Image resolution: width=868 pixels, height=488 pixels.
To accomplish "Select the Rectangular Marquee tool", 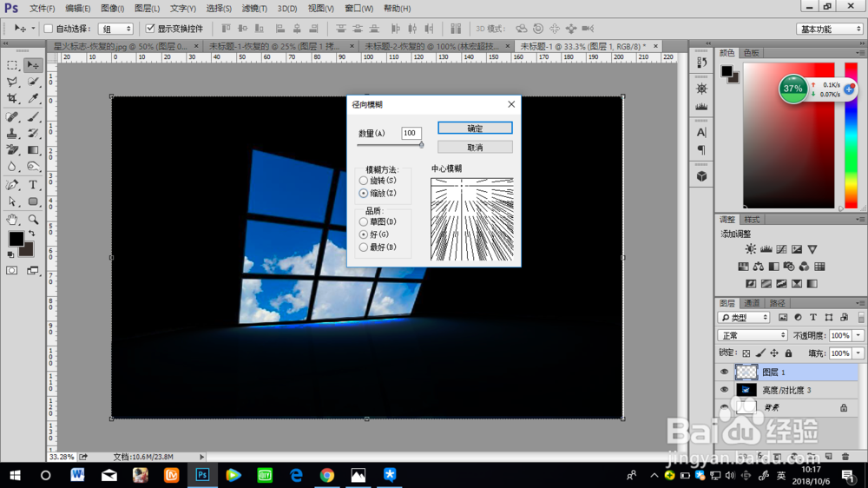I will (11, 65).
